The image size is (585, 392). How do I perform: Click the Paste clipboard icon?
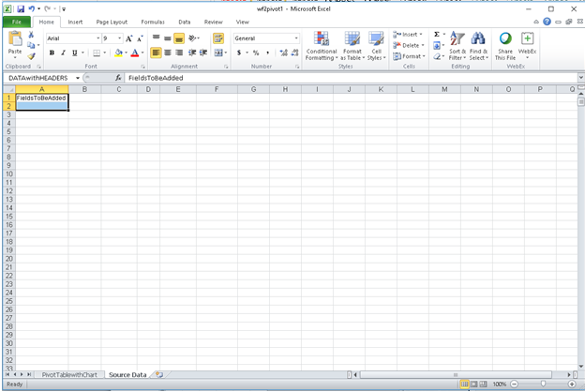[15, 39]
